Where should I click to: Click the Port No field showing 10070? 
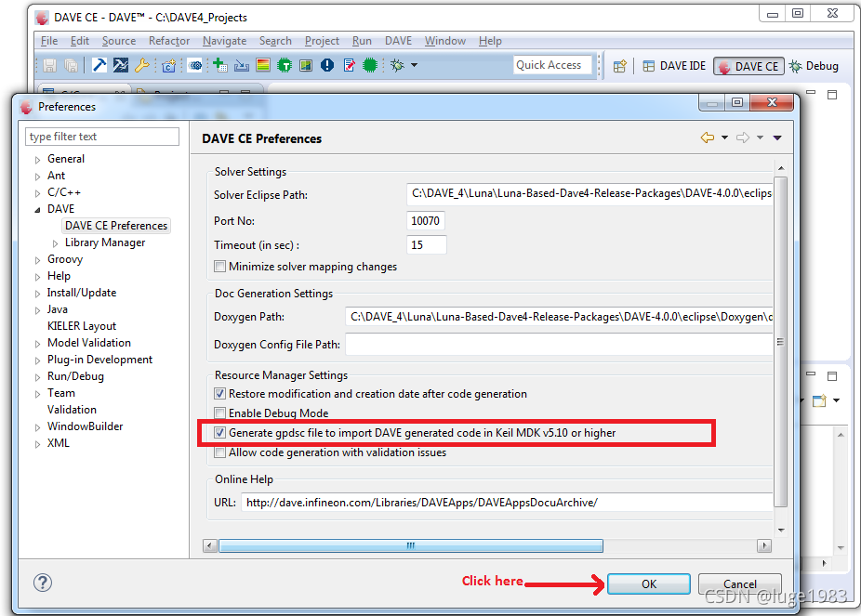tap(426, 221)
